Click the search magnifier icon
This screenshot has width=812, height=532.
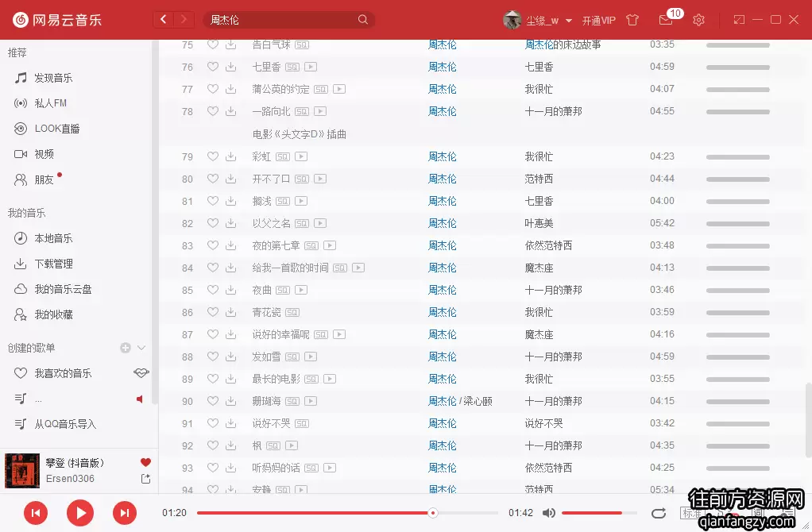(x=363, y=20)
